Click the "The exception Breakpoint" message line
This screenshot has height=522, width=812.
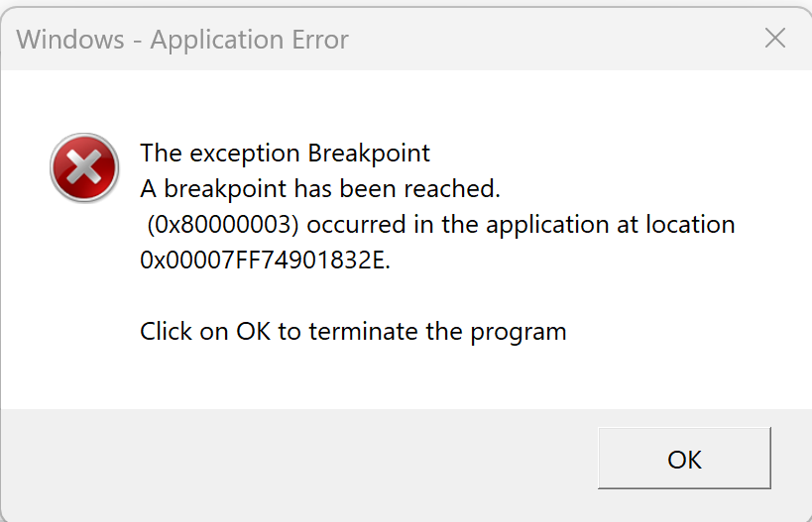click(286, 154)
